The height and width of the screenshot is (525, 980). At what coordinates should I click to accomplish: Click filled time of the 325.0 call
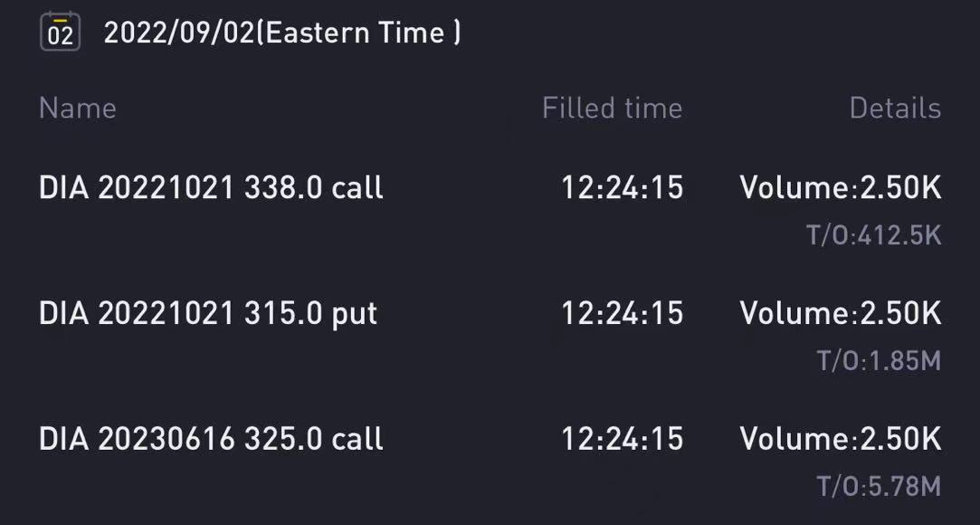pos(622,439)
